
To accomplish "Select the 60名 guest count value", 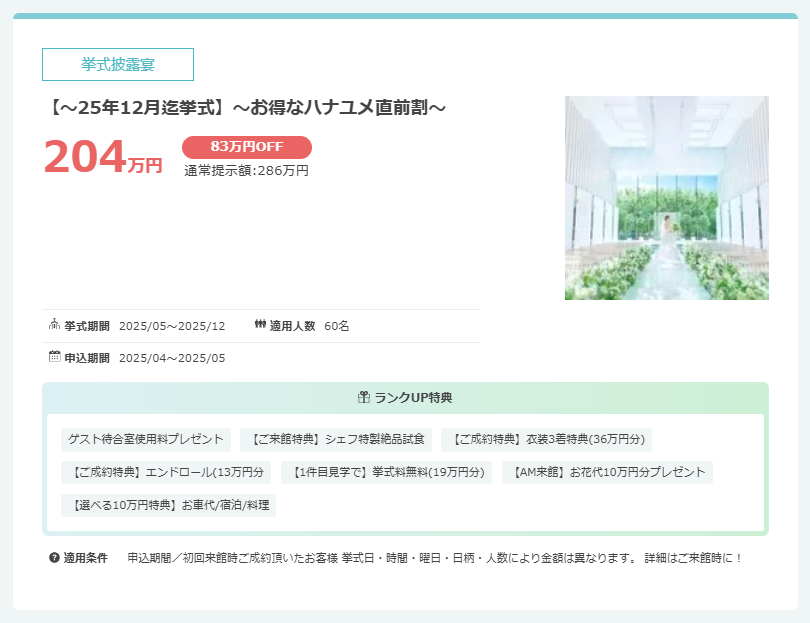I will (337, 326).
